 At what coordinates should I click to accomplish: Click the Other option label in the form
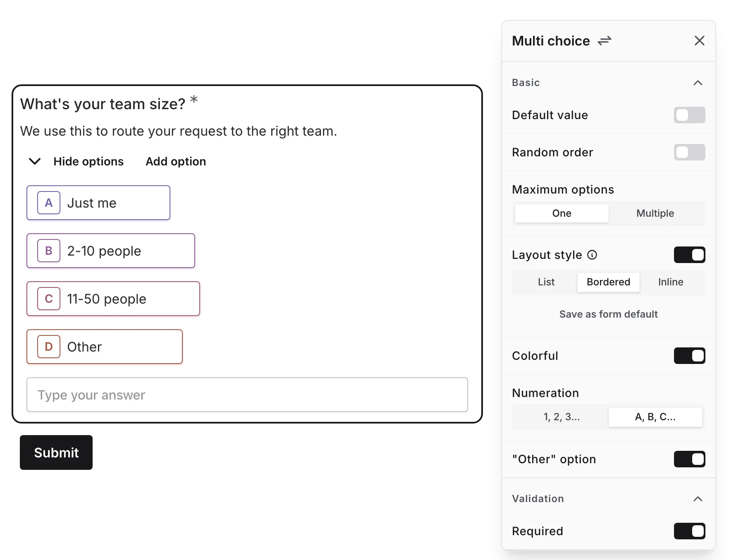(x=84, y=347)
